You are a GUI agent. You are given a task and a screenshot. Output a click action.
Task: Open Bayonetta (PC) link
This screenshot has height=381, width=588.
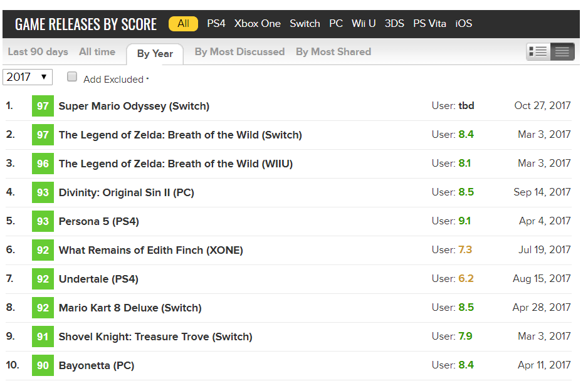click(97, 365)
